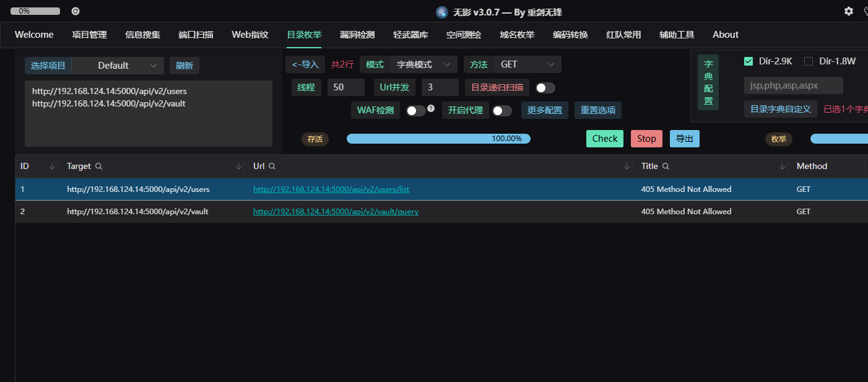Open the Welcome tab
This screenshot has width=868, height=382.
(34, 35)
